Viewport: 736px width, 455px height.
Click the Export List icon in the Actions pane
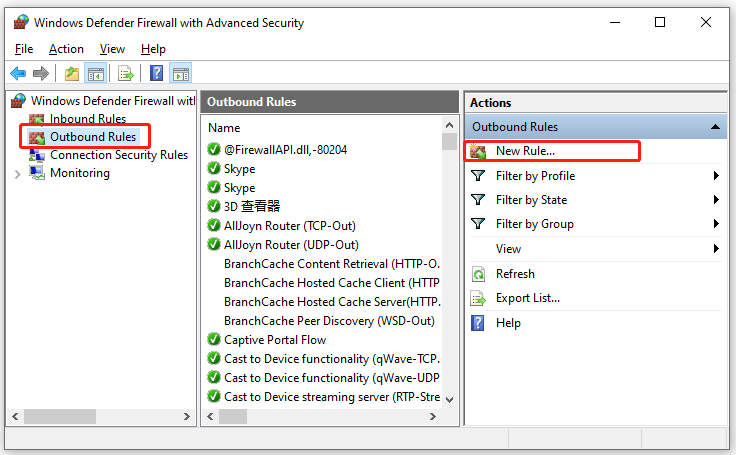(478, 298)
